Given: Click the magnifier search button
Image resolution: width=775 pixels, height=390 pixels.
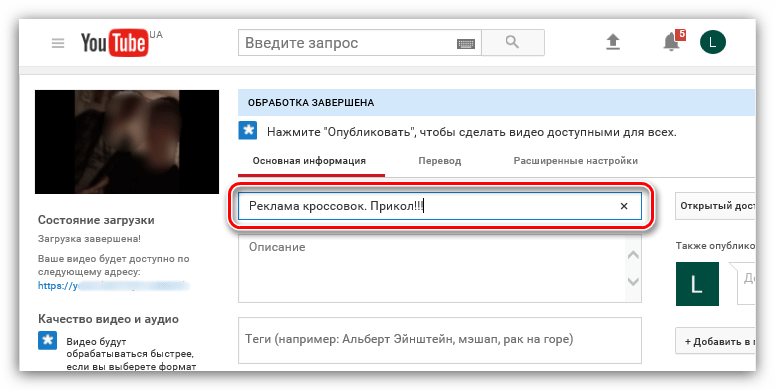Looking at the screenshot, I should (x=513, y=42).
